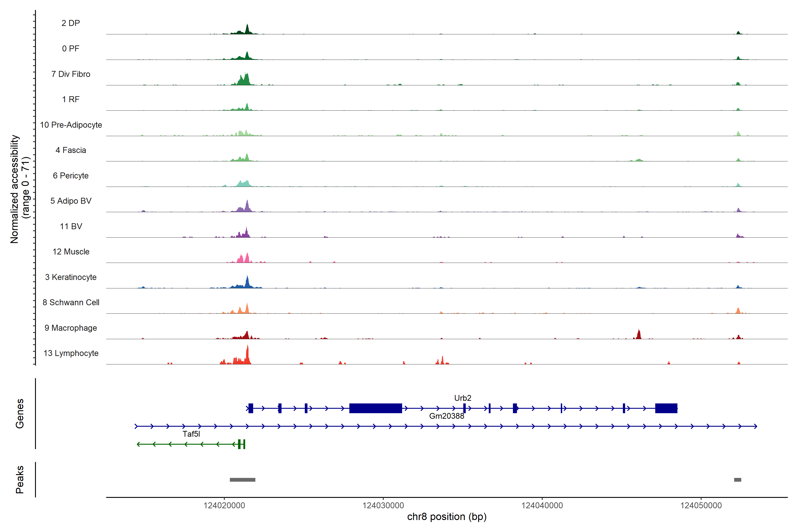This screenshot has width=798, height=532.
Task: Click the chr8 position (bp) axis title
Action: pyautogui.click(x=446, y=517)
